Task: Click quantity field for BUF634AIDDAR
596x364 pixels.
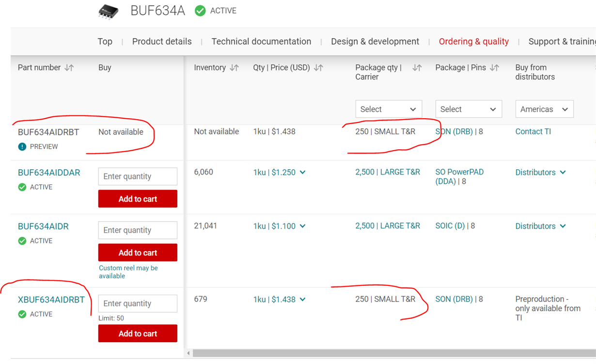Action: click(138, 176)
